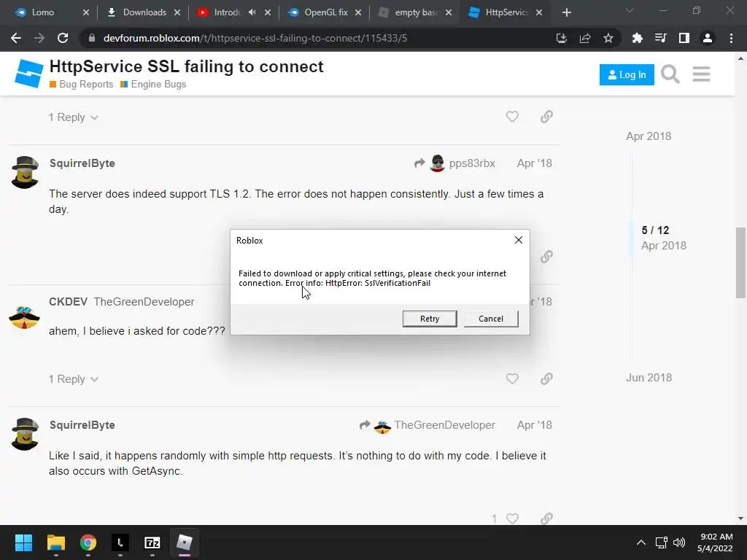
Task: Share this page icon in address bar
Action: [x=585, y=38]
